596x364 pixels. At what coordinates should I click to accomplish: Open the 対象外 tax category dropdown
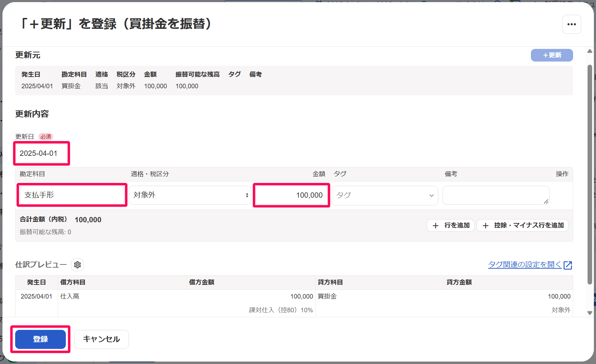[x=190, y=195]
